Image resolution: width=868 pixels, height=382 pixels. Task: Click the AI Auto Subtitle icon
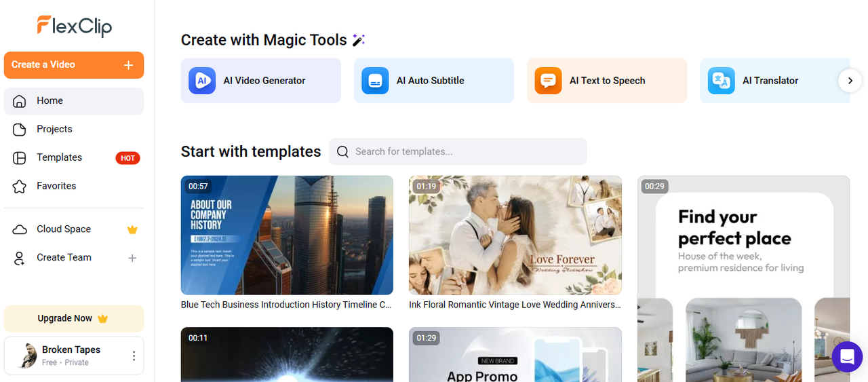pyautogui.click(x=375, y=81)
